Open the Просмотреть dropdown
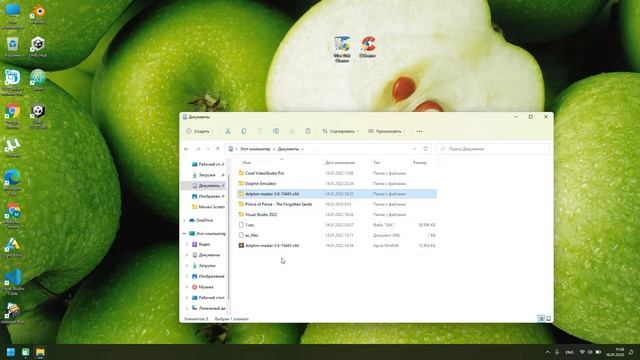Screen dimensions: 640x360 387,131
